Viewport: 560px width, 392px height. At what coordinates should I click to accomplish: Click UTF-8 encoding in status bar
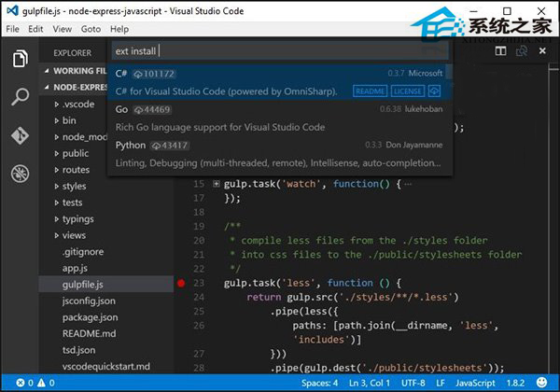coord(413,383)
